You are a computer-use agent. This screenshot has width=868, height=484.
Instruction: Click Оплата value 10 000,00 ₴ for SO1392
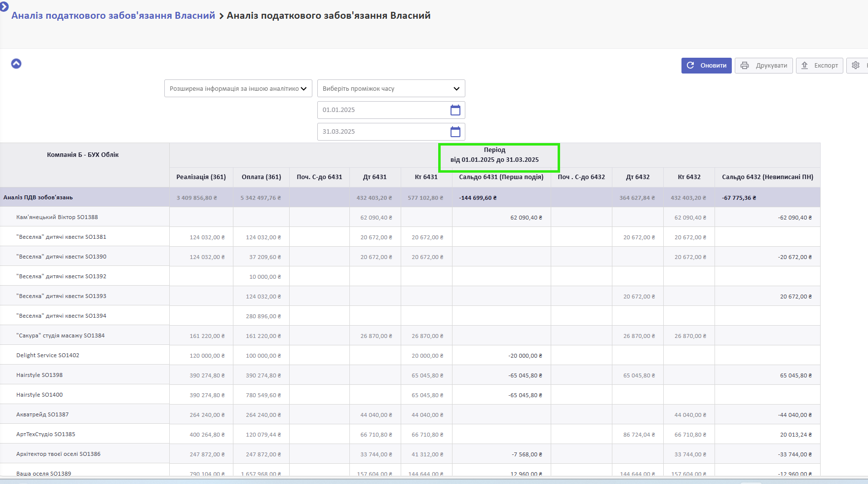click(x=265, y=277)
